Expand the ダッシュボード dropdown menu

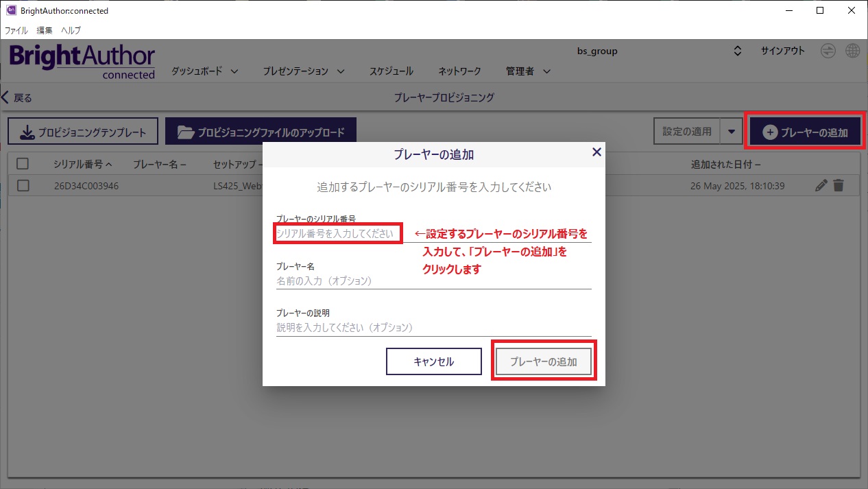204,71
